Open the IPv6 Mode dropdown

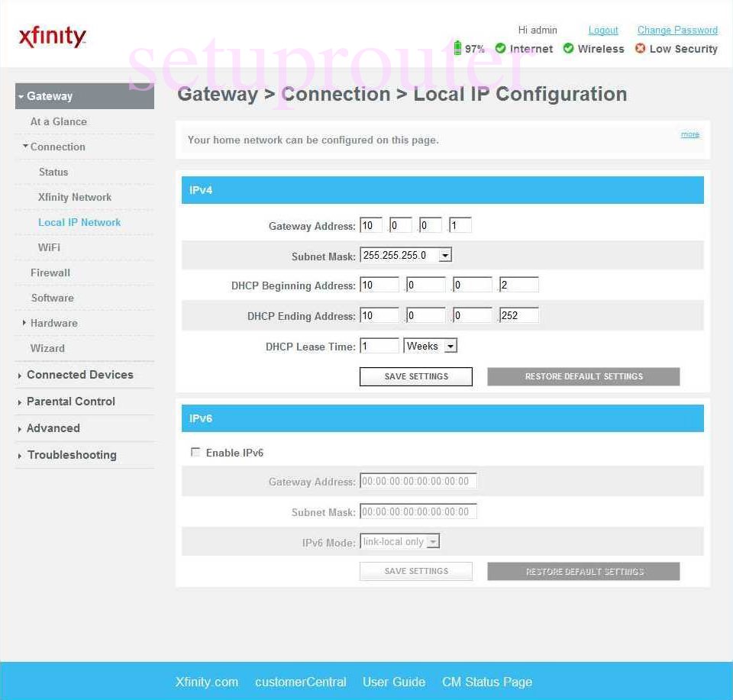pyautogui.click(x=433, y=541)
